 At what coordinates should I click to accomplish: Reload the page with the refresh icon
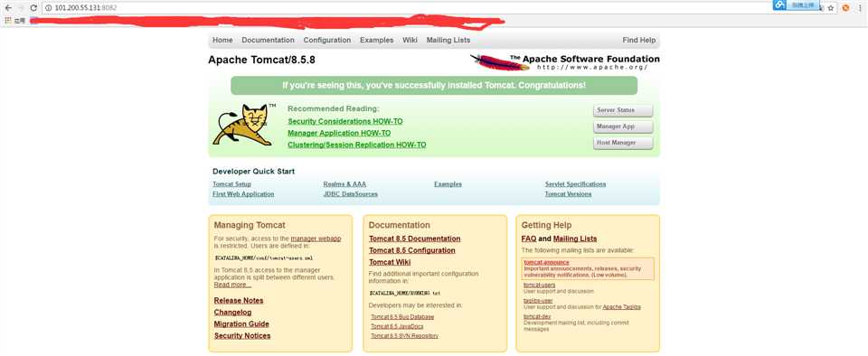pyautogui.click(x=33, y=8)
